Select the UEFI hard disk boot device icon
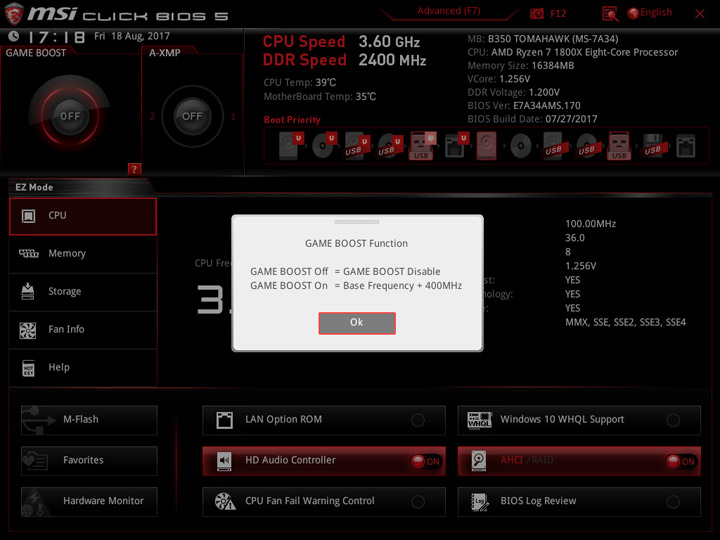720x540 pixels. [x=290, y=146]
